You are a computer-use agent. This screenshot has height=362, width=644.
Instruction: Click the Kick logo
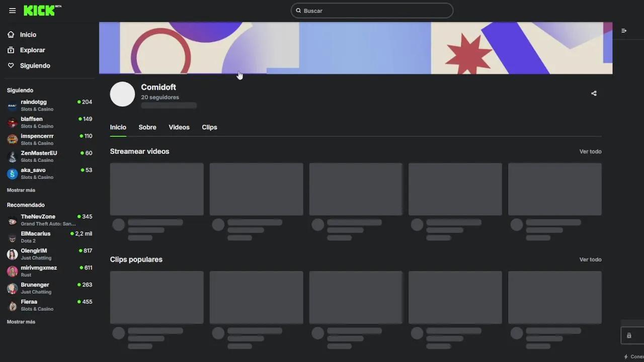40,11
